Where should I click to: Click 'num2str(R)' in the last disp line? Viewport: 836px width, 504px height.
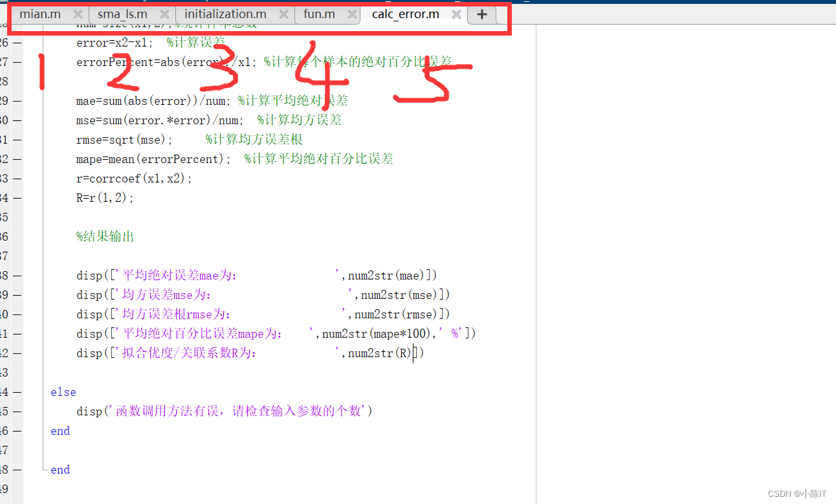pos(380,353)
